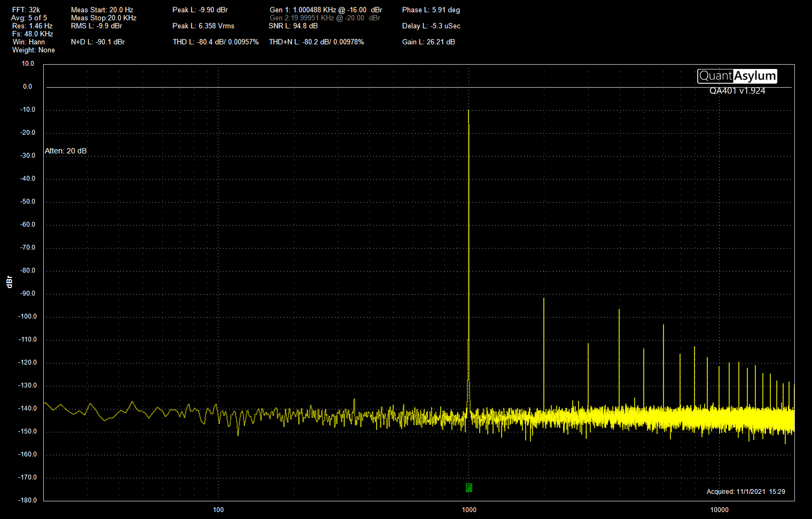
Task: Click the 'RMS L: -9.9 dBr' value
Action: click(x=97, y=26)
